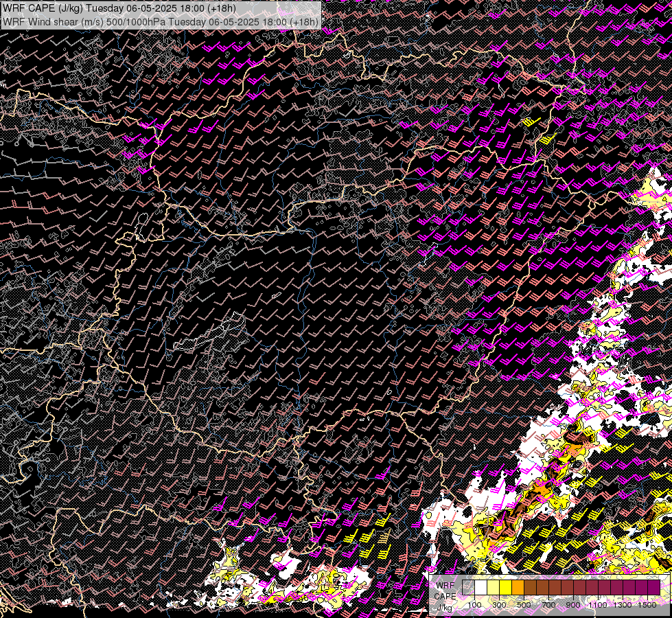Click the 'CAPE' label in the legend
Image resolution: width=672 pixels, height=618 pixels.
tap(445, 596)
